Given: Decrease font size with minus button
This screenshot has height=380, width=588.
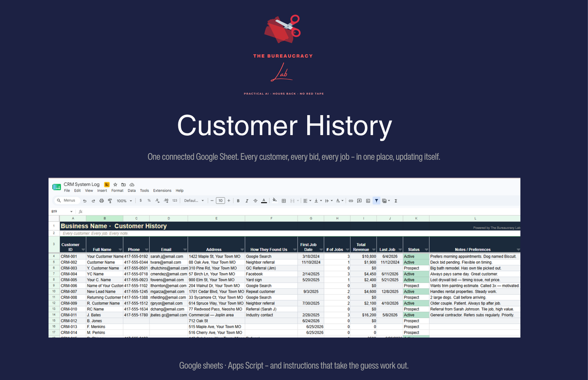Looking at the screenshot, I should point(212,201).
